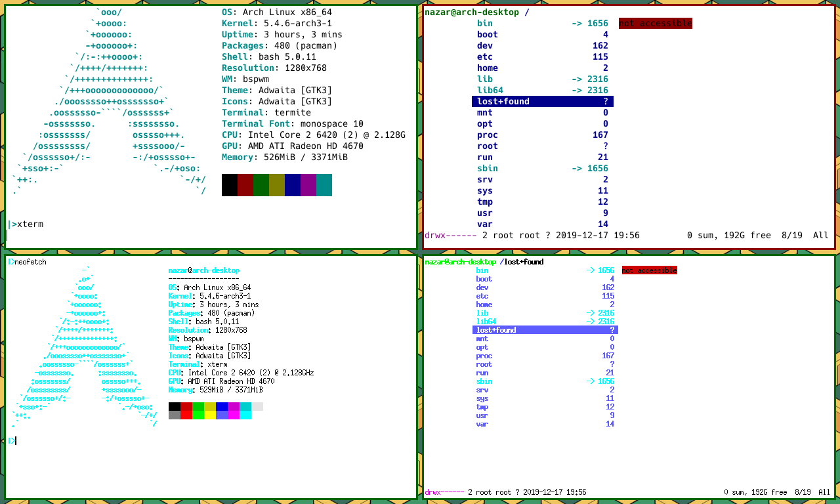This screenshot has width=840, height=504.
Task: Select the tmp directory in the /lost+found ranger window
Action: click(545, 407)
